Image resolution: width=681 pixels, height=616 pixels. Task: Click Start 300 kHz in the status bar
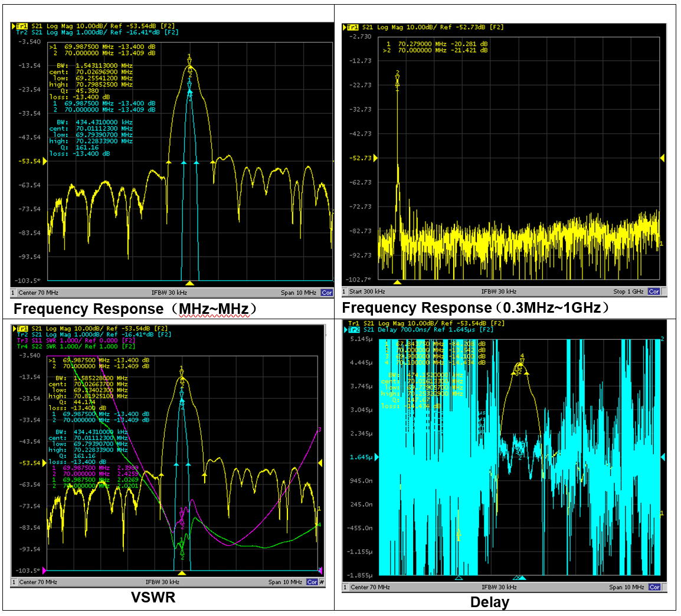[367, 291]
